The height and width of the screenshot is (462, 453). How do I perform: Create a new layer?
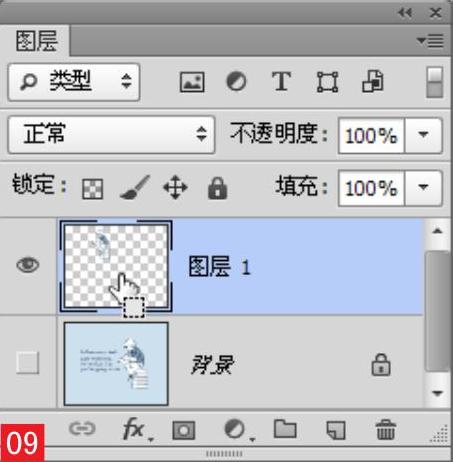(336, 430)
